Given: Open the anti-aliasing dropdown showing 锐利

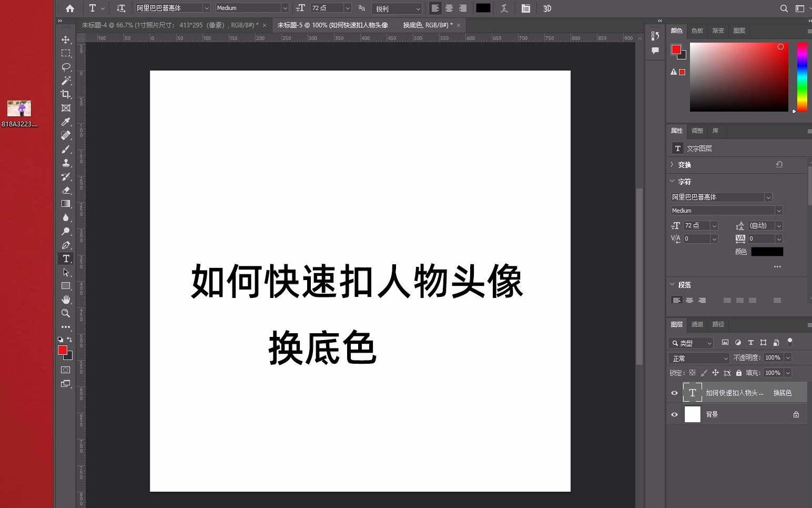Looking at the screenshot, I should 397,8.
